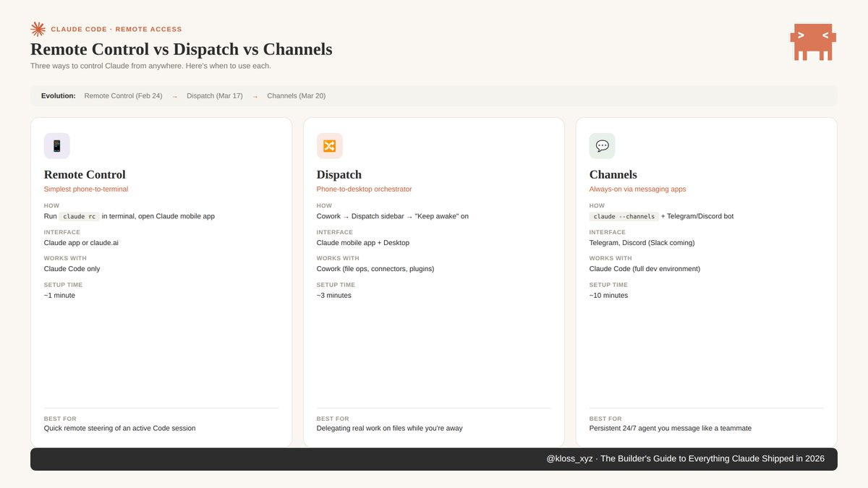Click the arrow after Dispatch (Mar 17)

pos(255,96)
